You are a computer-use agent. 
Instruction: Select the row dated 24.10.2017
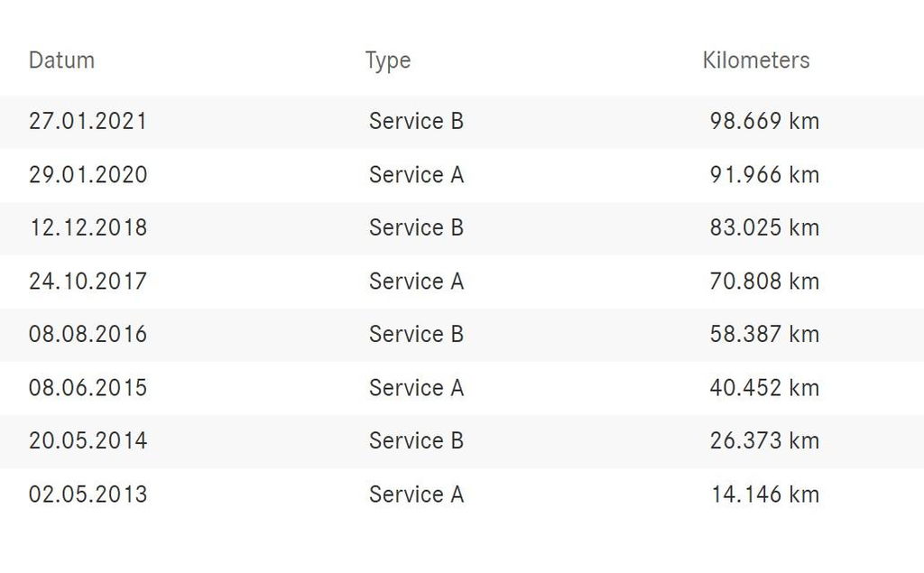click(88, 281)
